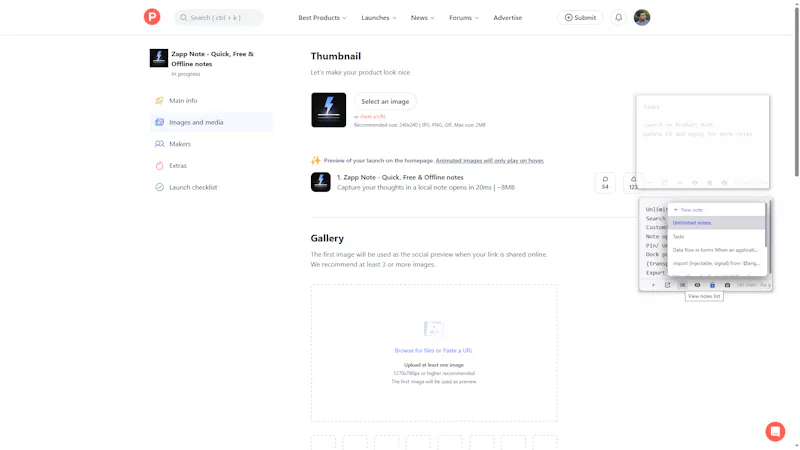
Task: Click the notes list popup scrollbar
Action: [766, 224]
